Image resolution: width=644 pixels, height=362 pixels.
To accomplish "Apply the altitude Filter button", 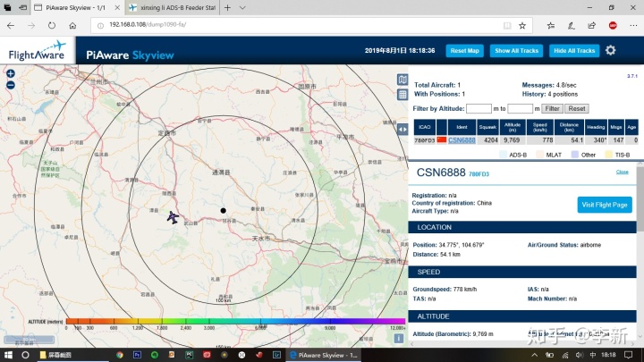I will (x=552, y=108).
